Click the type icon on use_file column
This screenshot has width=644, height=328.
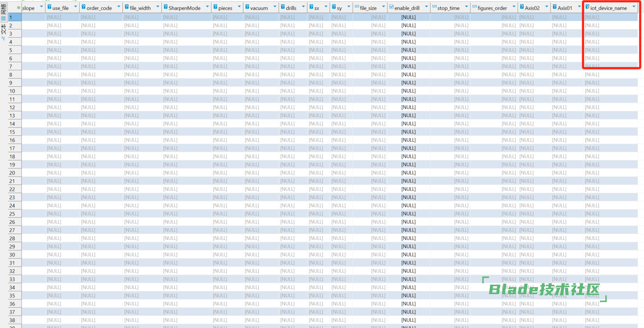click(x=49, y=7)
